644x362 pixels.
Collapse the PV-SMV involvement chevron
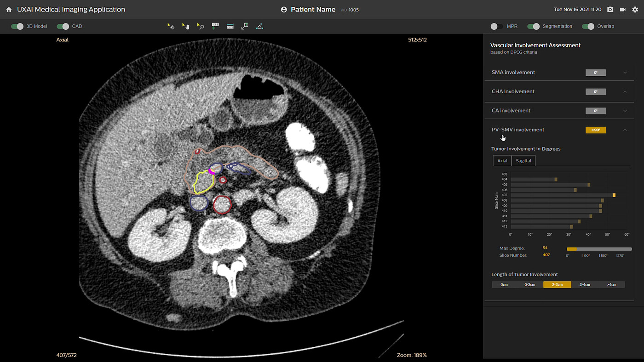click(625, 130)
